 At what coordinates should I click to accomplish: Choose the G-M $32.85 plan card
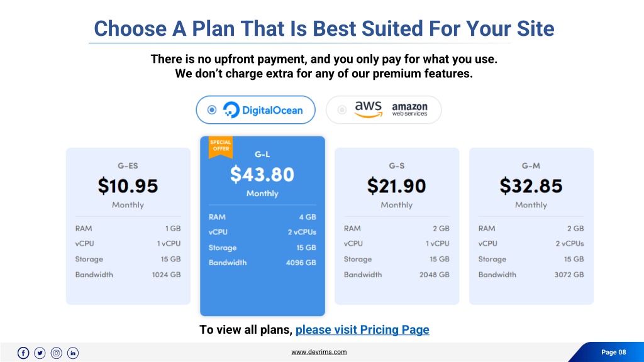pyautogui.click(x=531, y=226)
